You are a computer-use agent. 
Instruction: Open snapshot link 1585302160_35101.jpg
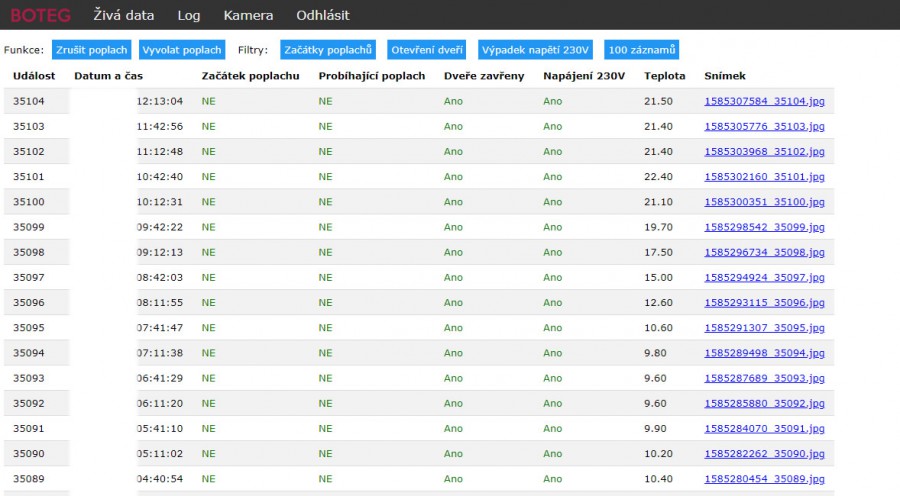point(764,177)
